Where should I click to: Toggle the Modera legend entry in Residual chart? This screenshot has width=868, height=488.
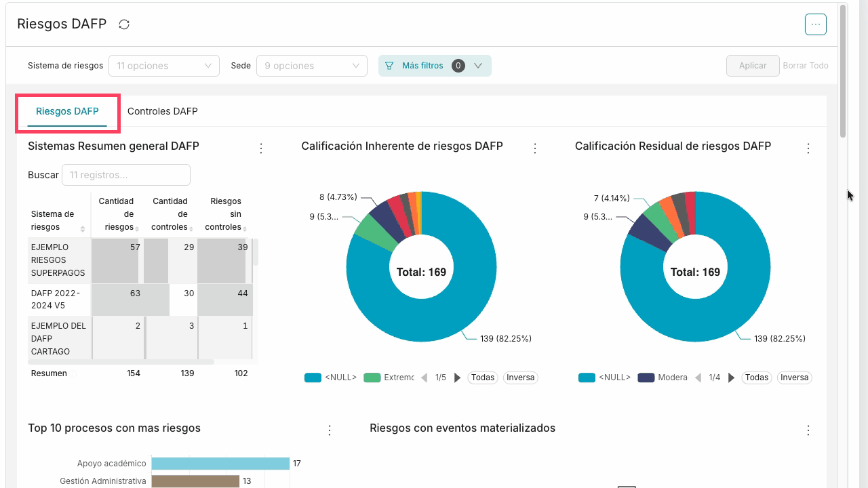tap(663, 378)
